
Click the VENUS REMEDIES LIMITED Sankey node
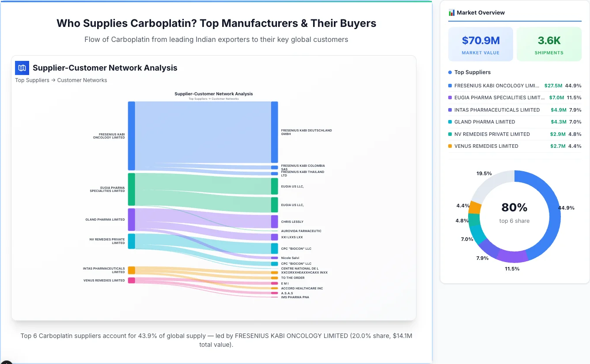131,280
